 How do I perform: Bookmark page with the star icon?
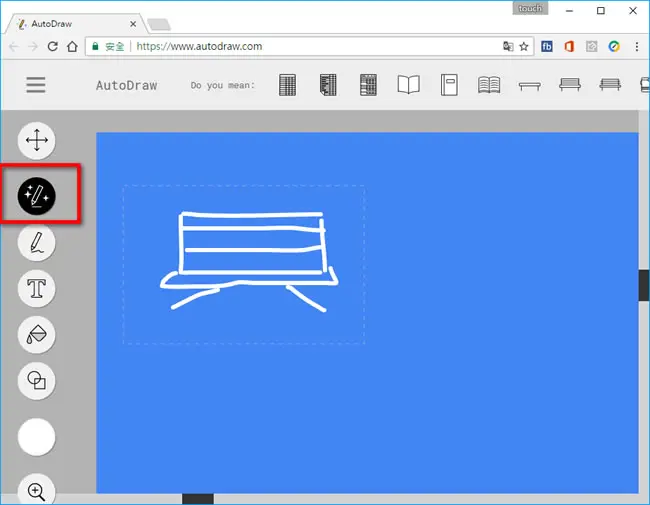tap(524, 46)
